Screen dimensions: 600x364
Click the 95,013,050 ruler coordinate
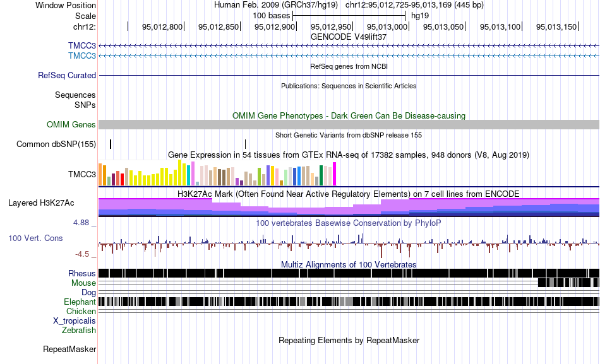pyautogui.click(x=443, y=26)
